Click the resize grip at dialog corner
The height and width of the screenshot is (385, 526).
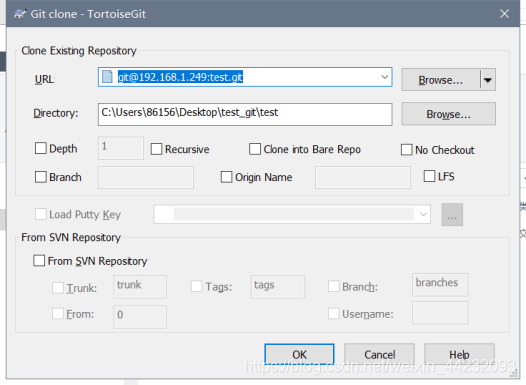(x=514, y=374)
